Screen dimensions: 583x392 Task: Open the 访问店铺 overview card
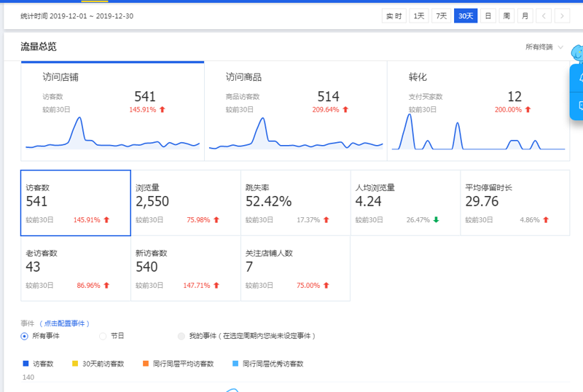(112, 111)
